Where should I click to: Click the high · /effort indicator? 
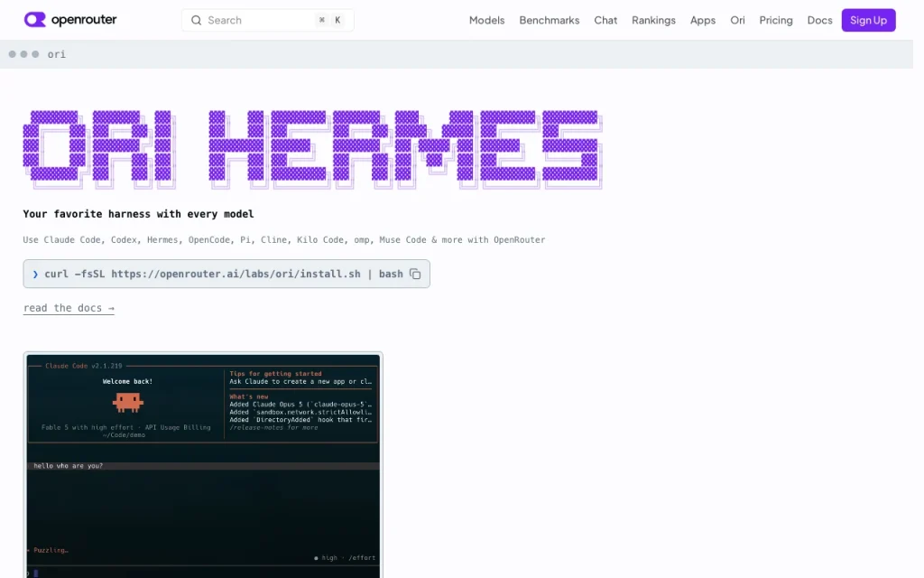[346, 558]
